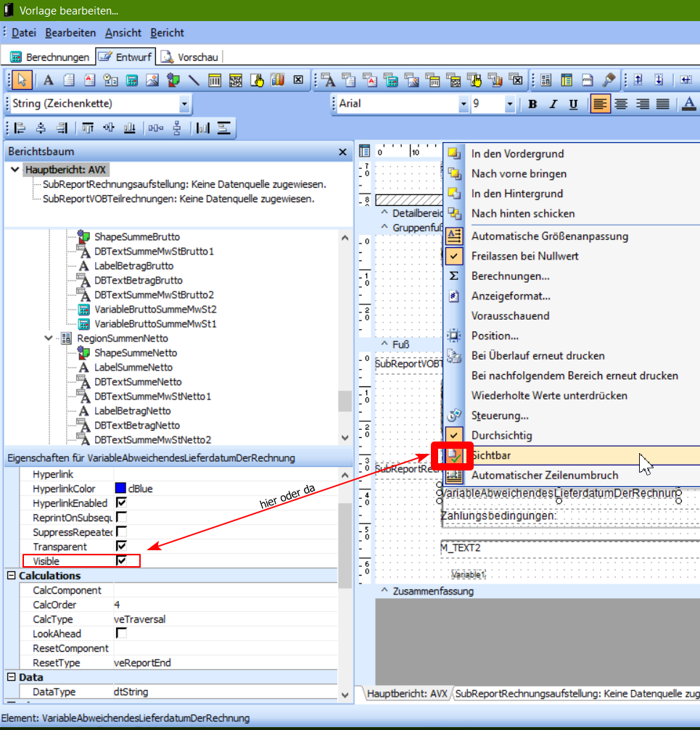The image size is (700, 730).
Task: Select DBTextSummeNetto in the report tree
Action: click(x=137, y=382)
